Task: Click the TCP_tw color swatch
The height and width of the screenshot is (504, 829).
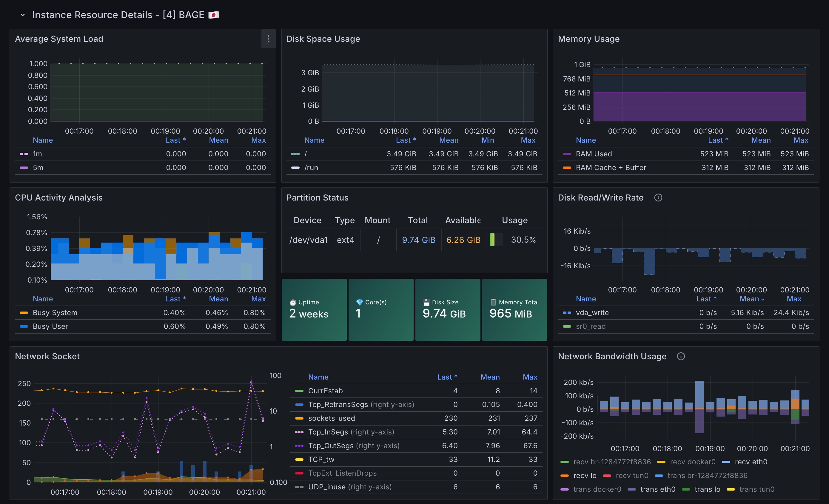Action: [299, 459]
